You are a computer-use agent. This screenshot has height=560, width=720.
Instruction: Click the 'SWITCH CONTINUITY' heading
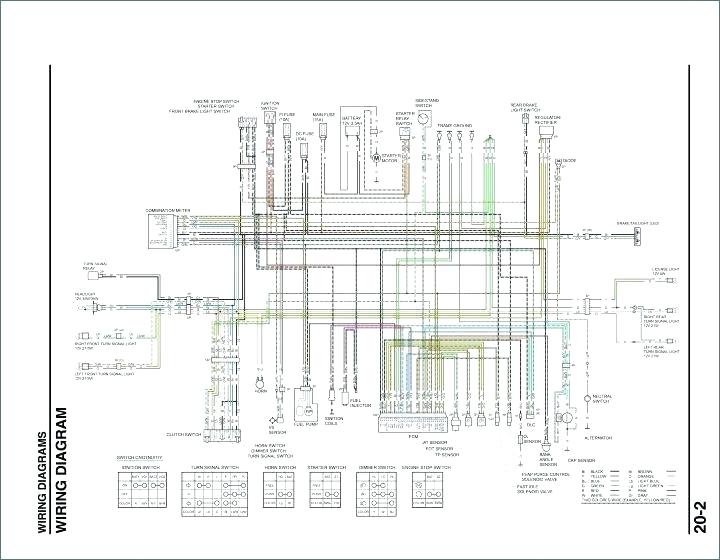click(140, 458)
